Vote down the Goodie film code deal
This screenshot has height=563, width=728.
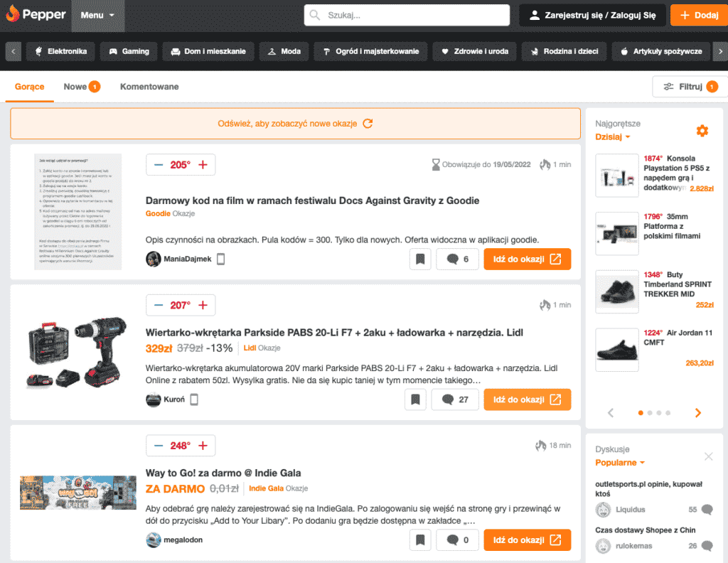click(x=159, y=165)
